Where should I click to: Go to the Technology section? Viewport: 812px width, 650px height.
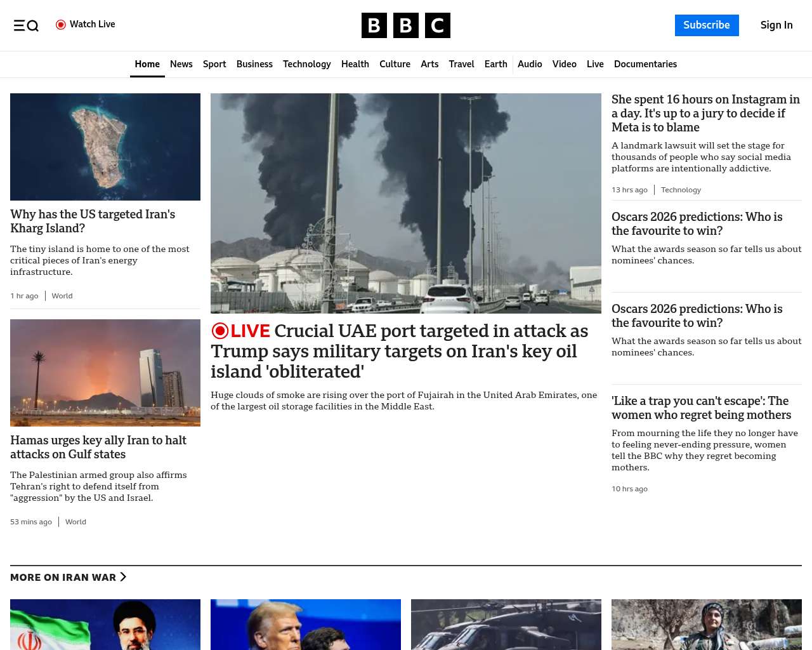coord(306,64)
